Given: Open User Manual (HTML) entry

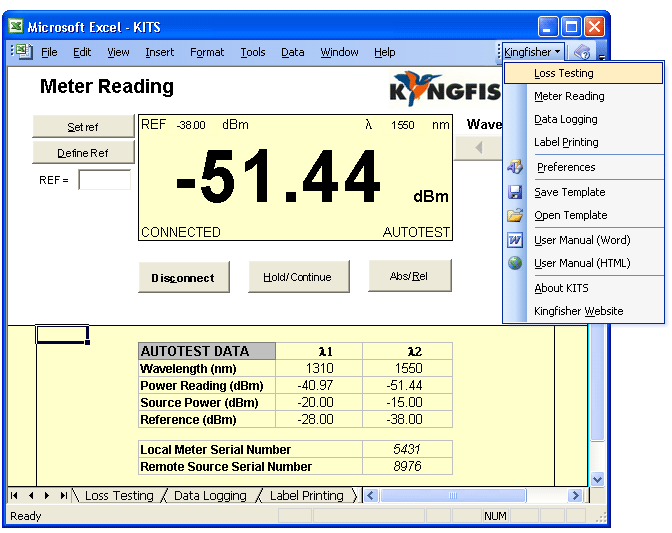Looking at the screenshot, I should (x=583, y=263).
